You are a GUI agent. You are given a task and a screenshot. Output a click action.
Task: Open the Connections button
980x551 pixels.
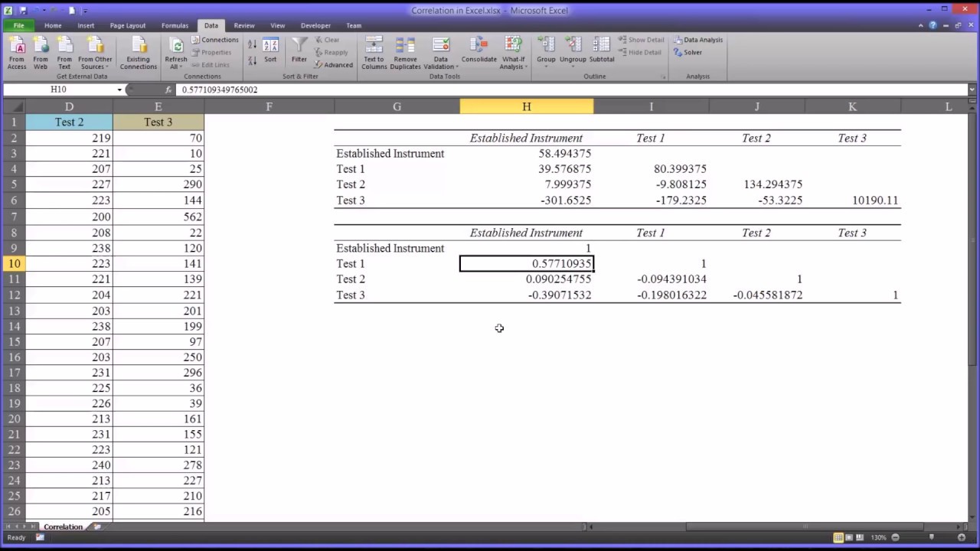coord(215,40)
